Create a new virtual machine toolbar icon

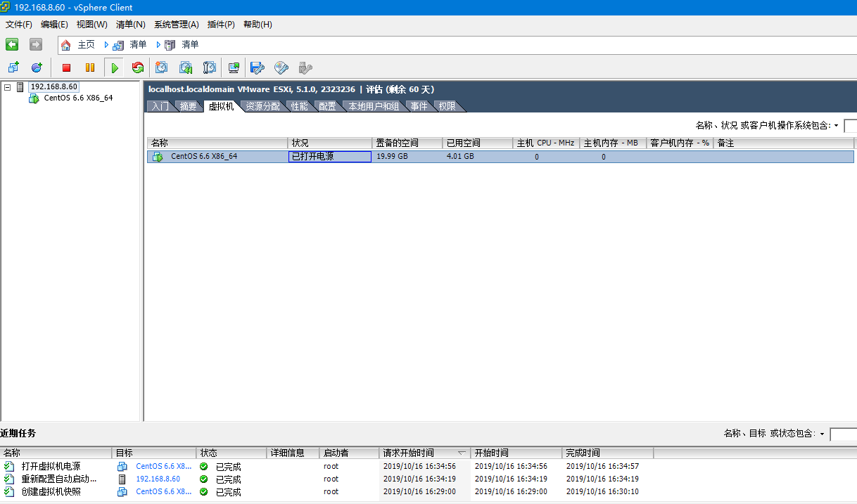click(13, 67)
